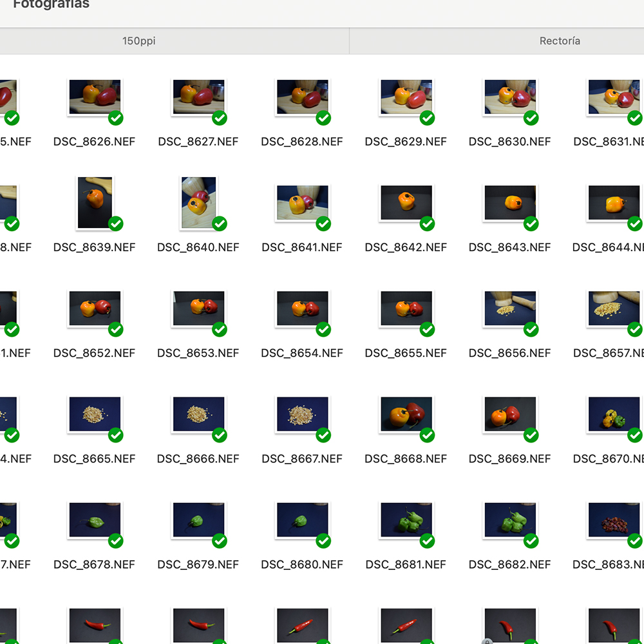Image resolution: width=644 pixels, height=644 pixels.
Task: Click the green check badge on DSC_8666.NEF
Action: point(220,435)
